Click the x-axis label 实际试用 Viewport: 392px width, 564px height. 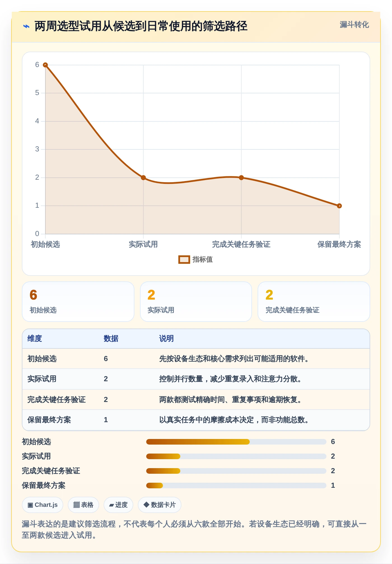click(x=143, y=244)
